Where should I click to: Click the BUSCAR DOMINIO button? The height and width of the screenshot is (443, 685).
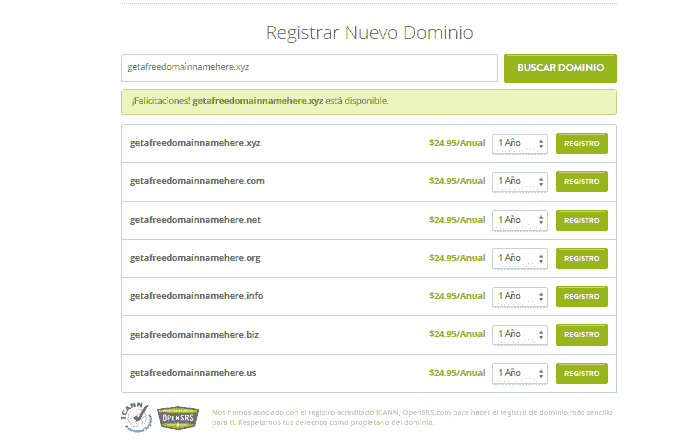tap(560, 68)
